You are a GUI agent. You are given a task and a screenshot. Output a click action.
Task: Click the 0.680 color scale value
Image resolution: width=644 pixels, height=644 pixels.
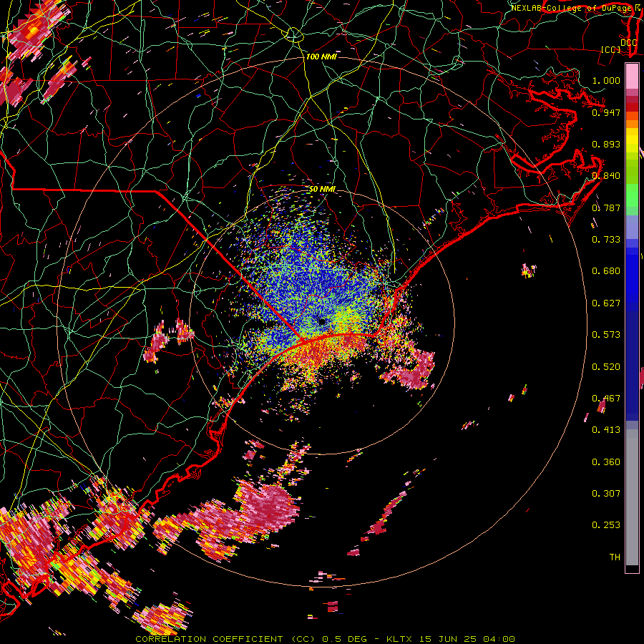click(606, 271)
